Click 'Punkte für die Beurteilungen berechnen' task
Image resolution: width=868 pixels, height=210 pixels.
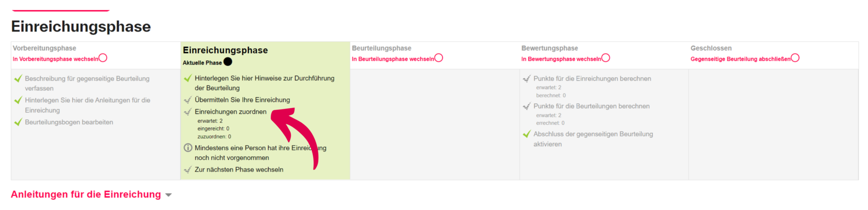coord(591,106)
